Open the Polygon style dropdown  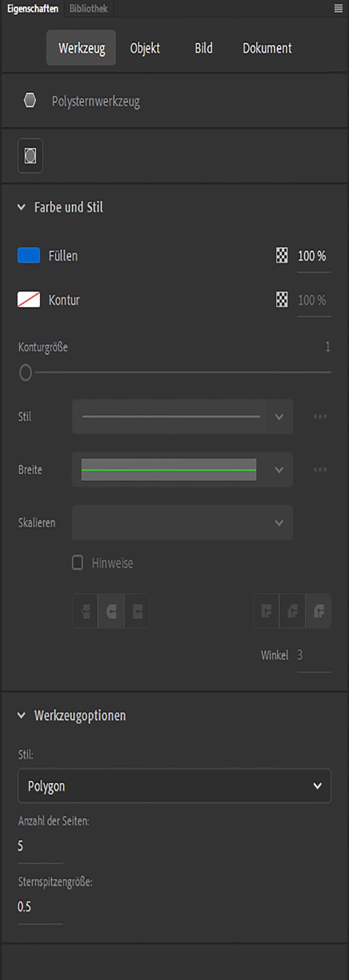(174, 786)
